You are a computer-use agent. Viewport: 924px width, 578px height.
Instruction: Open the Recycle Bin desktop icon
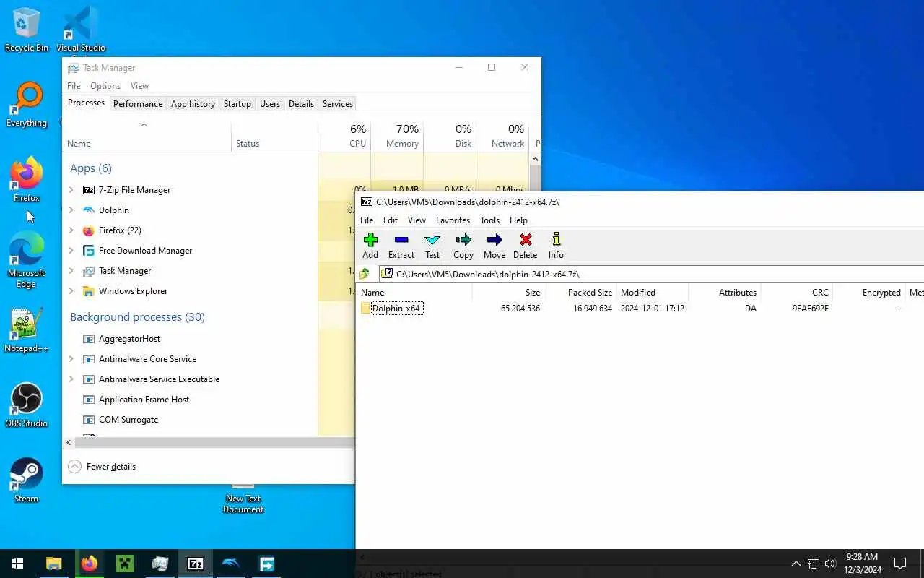click(27, 30)
